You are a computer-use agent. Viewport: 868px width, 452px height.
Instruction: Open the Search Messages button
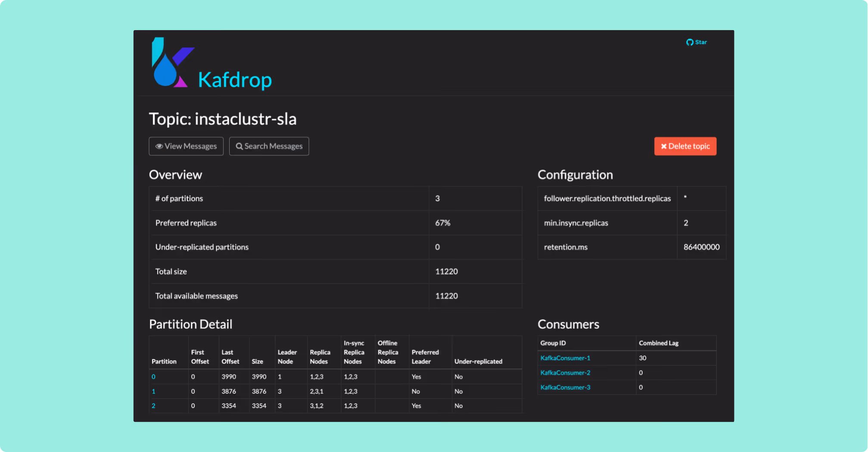(269, 146)
